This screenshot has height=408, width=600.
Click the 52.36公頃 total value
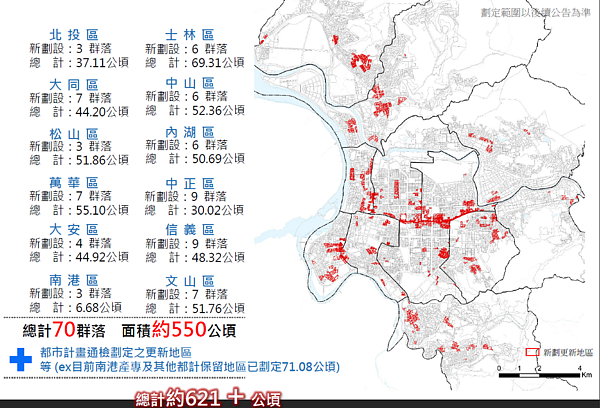(x=218, y=111)
